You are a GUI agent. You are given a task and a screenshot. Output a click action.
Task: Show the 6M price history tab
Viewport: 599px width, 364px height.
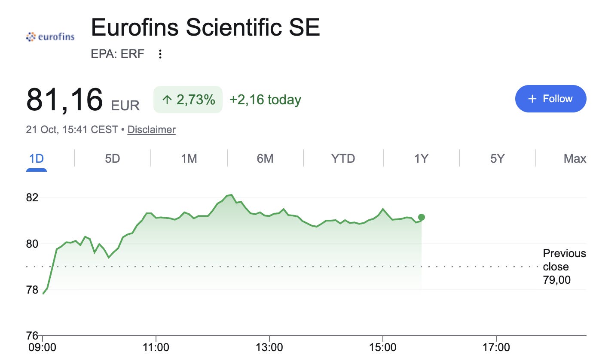[265, 159]
